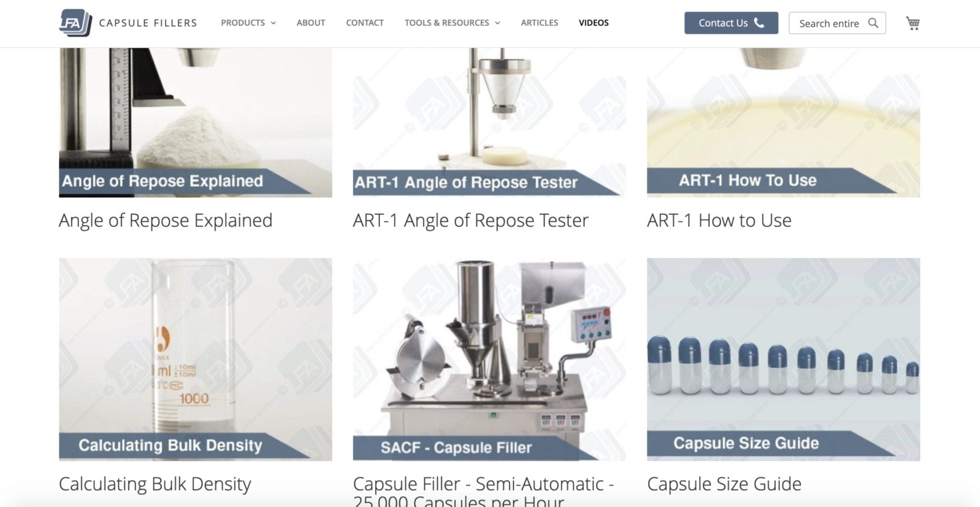Click the Contact Us button
The width and height of the screenshot is (980, 507).
pyautogui.click(x=731, y=23)
